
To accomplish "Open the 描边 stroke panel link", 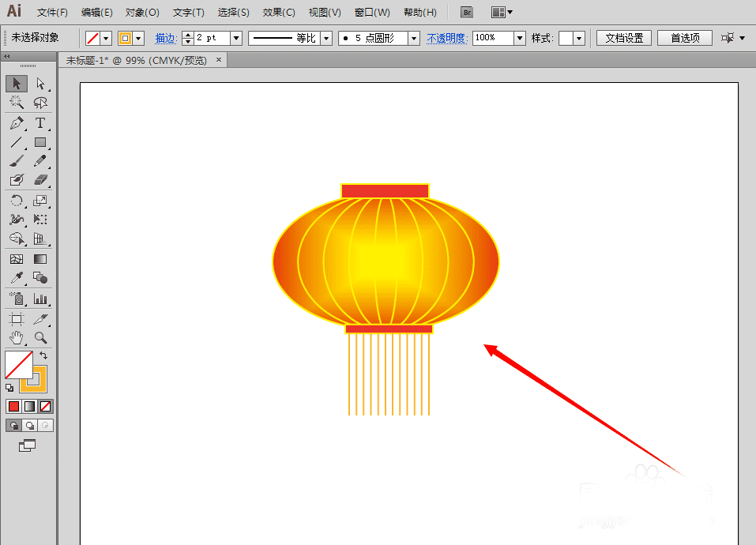I will [165, 38].
